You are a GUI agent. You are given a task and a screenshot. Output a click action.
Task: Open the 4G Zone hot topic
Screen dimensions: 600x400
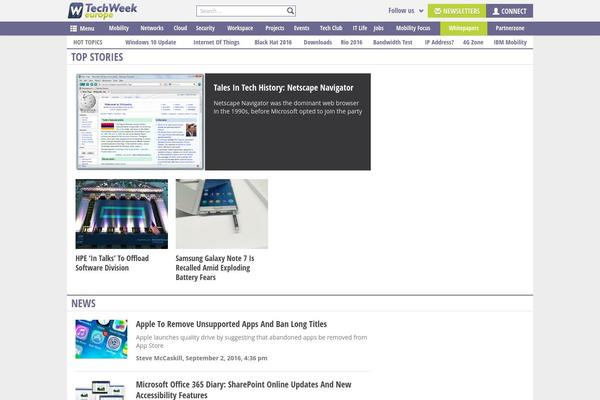coord(473,42)
